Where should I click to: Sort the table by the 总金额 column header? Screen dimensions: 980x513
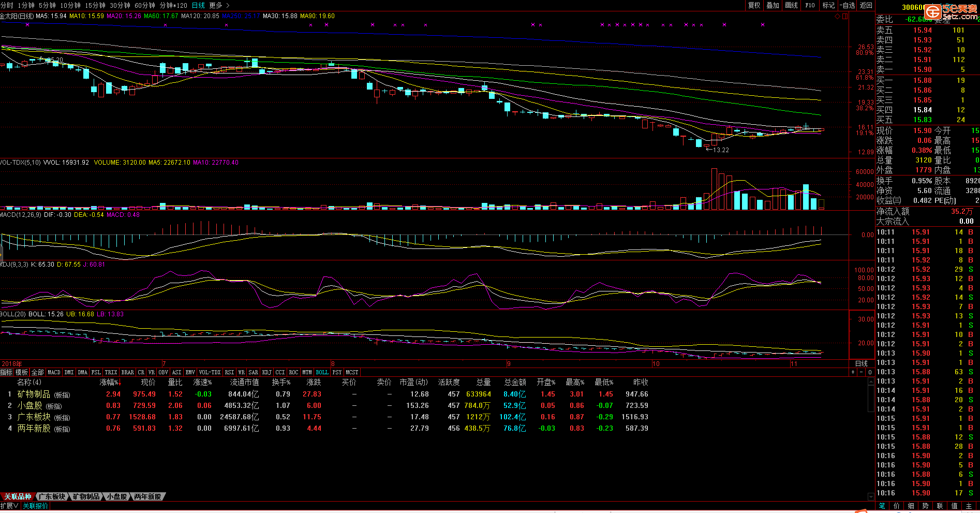[515, 383]
